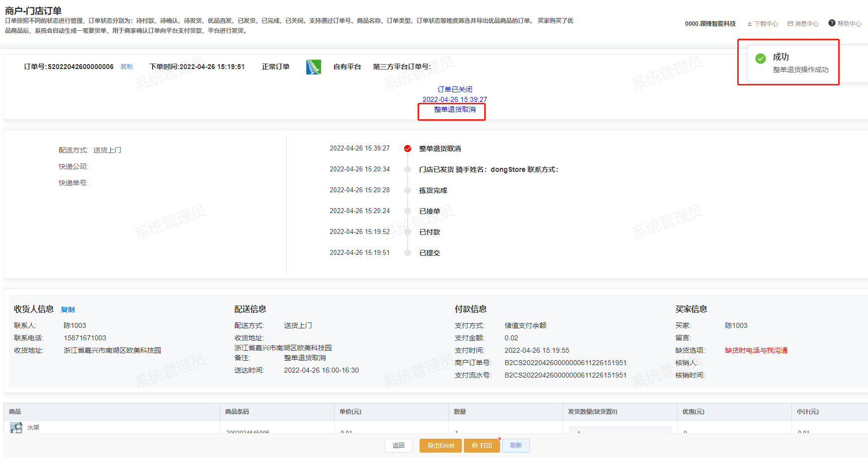Viewport: 868px width, 461px height.
Task: Click the 备注 value 整单退货取消
Action: (305, 358)
